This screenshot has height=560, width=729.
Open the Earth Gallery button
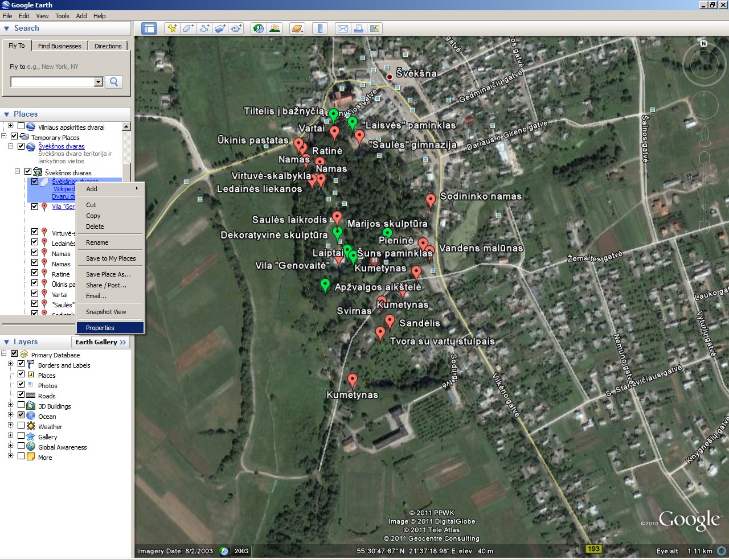(x=101, y=342)
